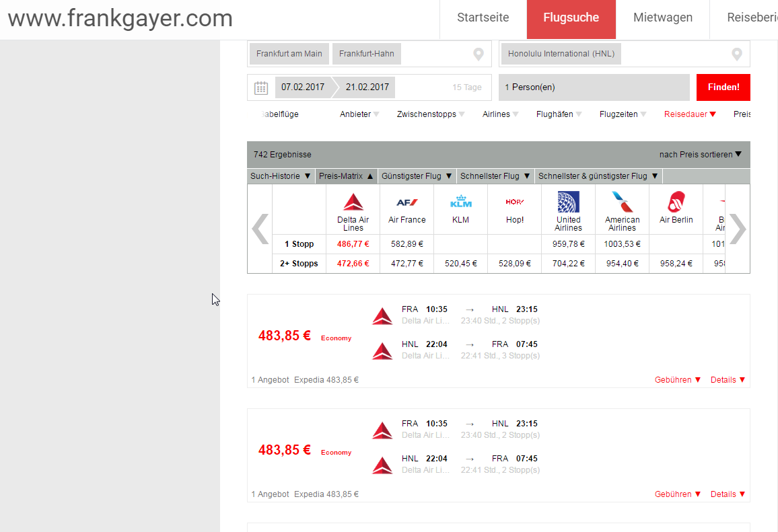Open the Expedia 483,85 € offer in first result
Image resolution: width=778 pixels, height=532 pixels.
point(326,380)
